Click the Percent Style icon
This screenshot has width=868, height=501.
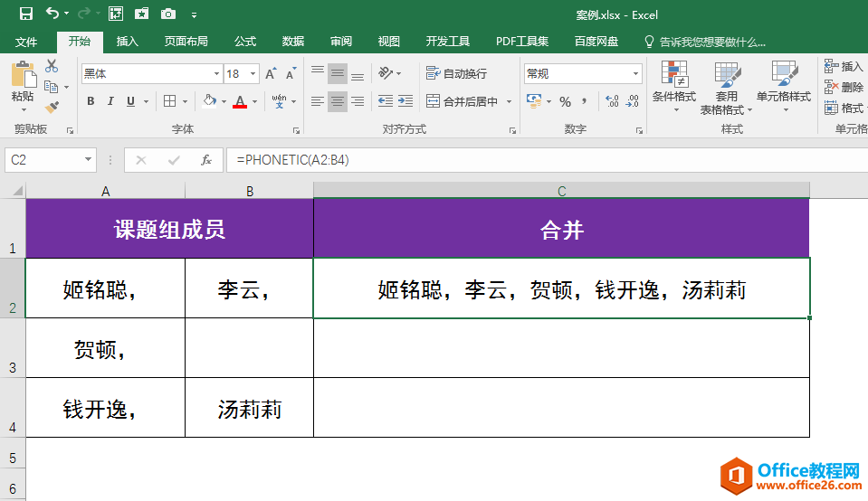pos(565,102)
